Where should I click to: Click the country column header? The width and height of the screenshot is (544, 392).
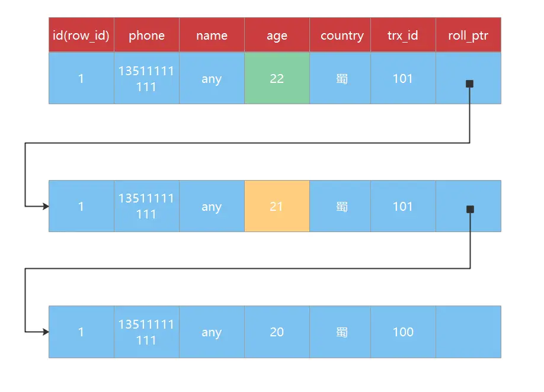340,35
